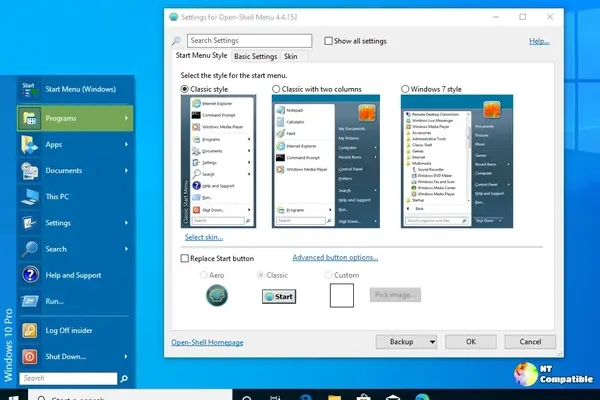Image resolution: width=600 pixels, height=400 pixels.
Task: Click the Log Off insider key icon
Action: click(x=29, y=330)
